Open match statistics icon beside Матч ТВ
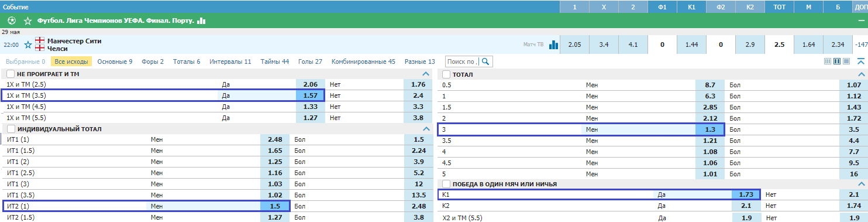The image size is (868, 222). coord(553,45)
